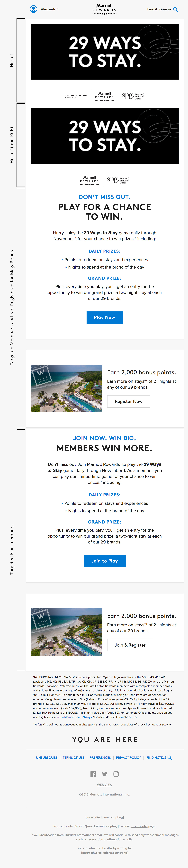Open the Privacy Policy footer link
Image resolution: width=188 pixels, height=868 pixels.
tap(128, 758)
